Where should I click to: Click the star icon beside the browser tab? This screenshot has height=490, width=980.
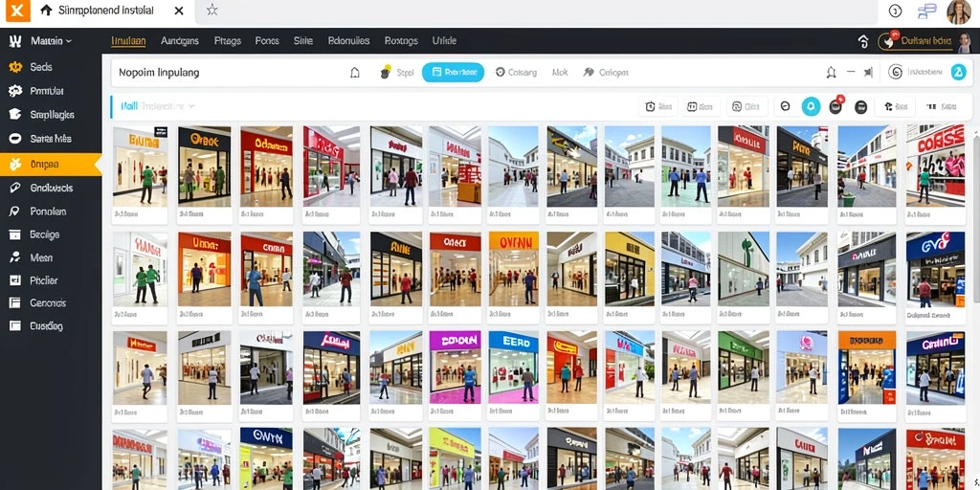click(212, 11)
